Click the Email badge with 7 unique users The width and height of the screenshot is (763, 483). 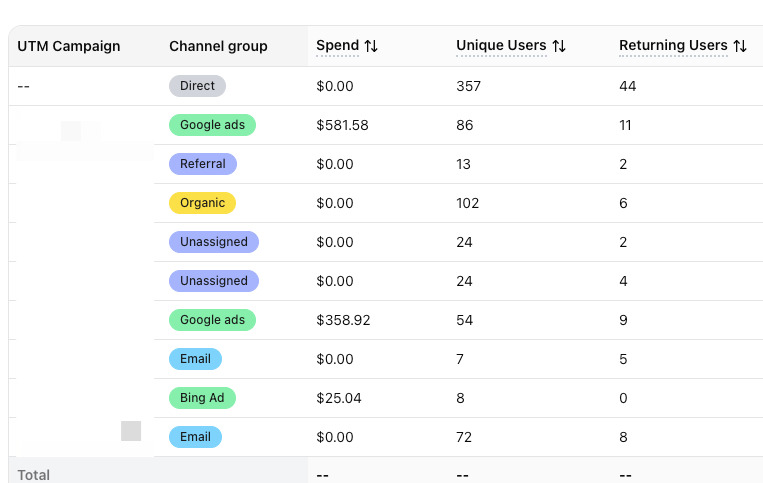pyautogui.click(x=195, y=359)
